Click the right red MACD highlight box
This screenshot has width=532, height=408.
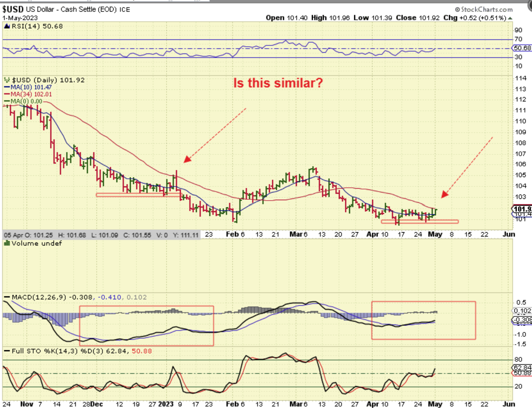click(x=423, y=320)
